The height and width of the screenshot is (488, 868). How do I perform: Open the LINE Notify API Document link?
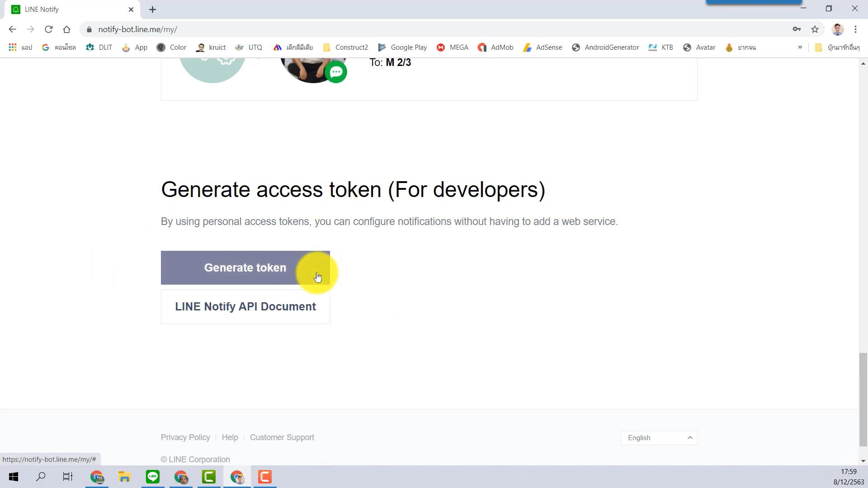245,306
